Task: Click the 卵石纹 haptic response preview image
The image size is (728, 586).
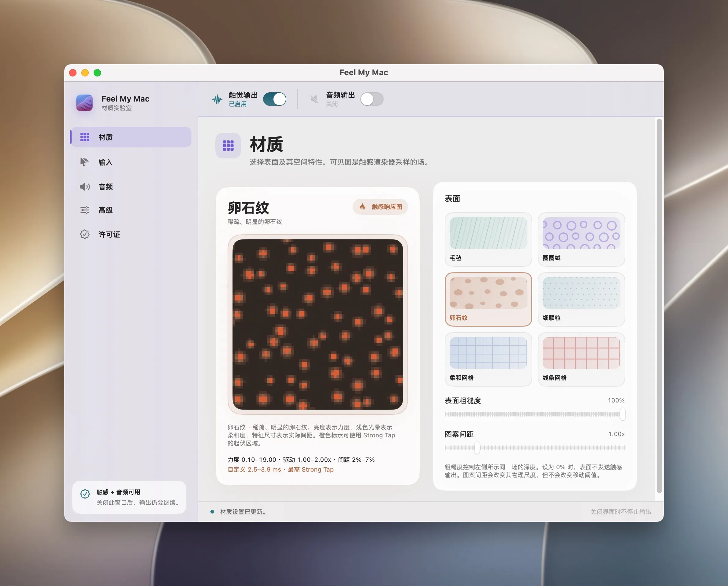Action: [318, 325]
